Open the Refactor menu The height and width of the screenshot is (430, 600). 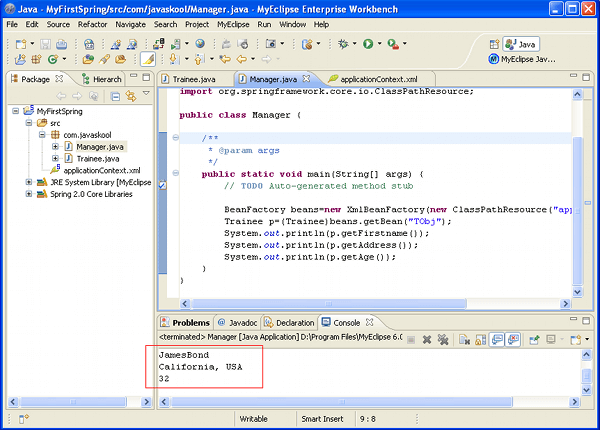click(x=92, y=24)
